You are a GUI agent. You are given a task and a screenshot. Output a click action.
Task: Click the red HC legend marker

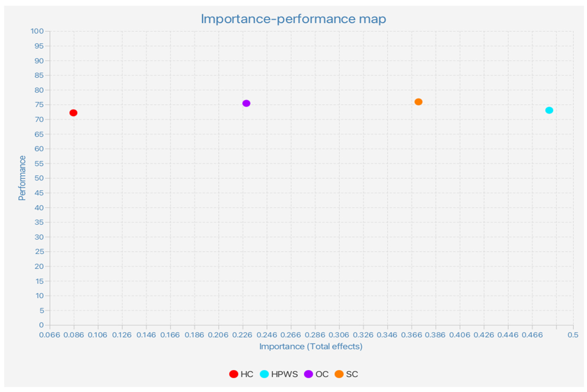tap(233, 374)
